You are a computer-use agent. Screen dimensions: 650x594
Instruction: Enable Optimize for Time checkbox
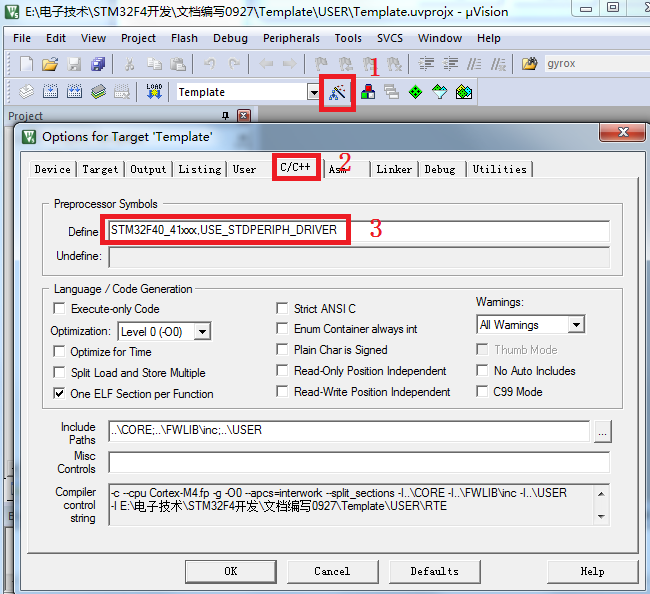(59, 352)
